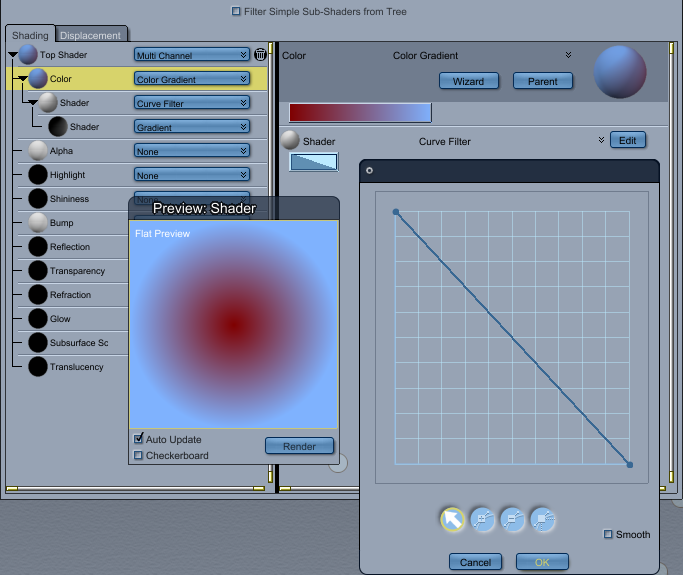Click the Top Shader sphere icon
The height and width of the screenshot is (575, 683).
[x=28, y=54]
